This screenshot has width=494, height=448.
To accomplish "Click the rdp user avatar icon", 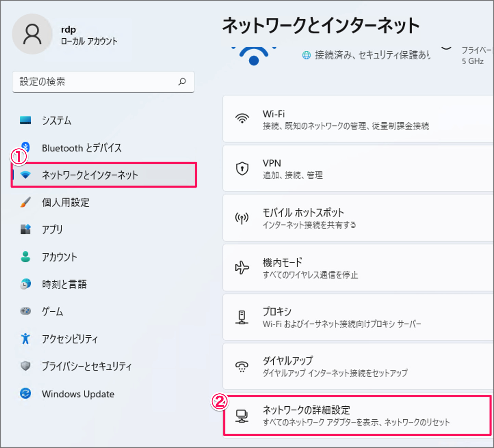I will pyautogui.click(x=32, y=34).
